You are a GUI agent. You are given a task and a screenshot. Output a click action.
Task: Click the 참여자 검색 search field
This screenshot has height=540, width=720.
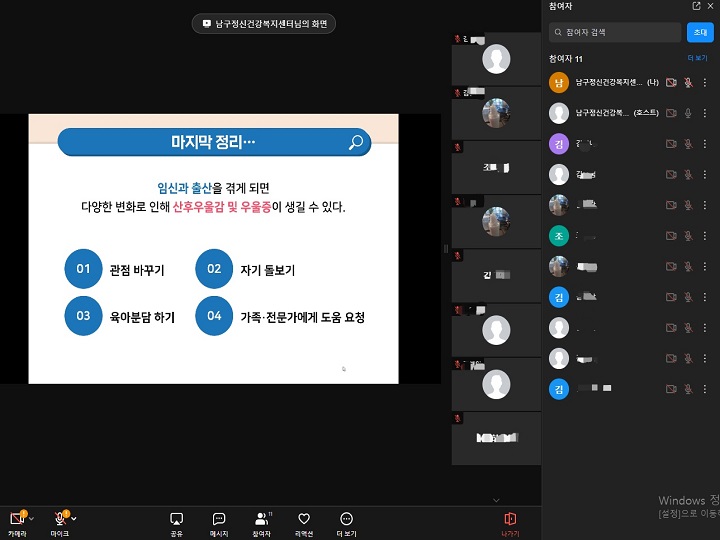615,33
